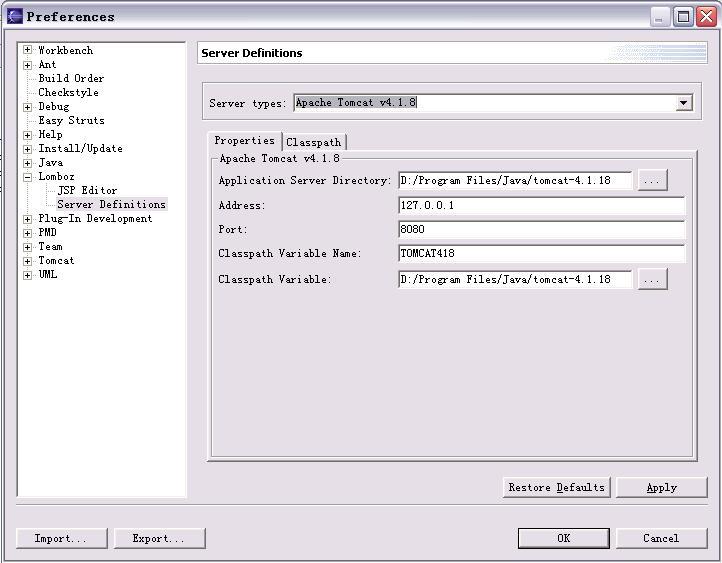The image size is (722, 563).
Task: Expand the Ant tree node
Action: 28,65
